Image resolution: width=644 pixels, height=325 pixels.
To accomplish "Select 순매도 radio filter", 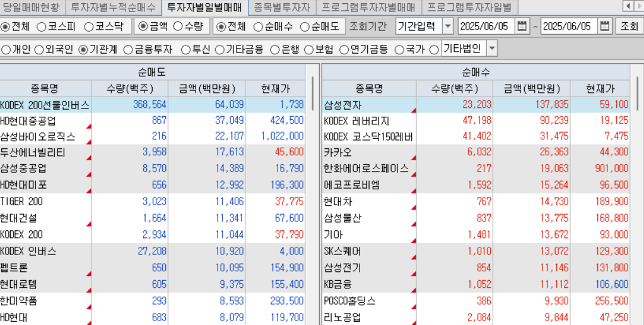I will point(305,27).
